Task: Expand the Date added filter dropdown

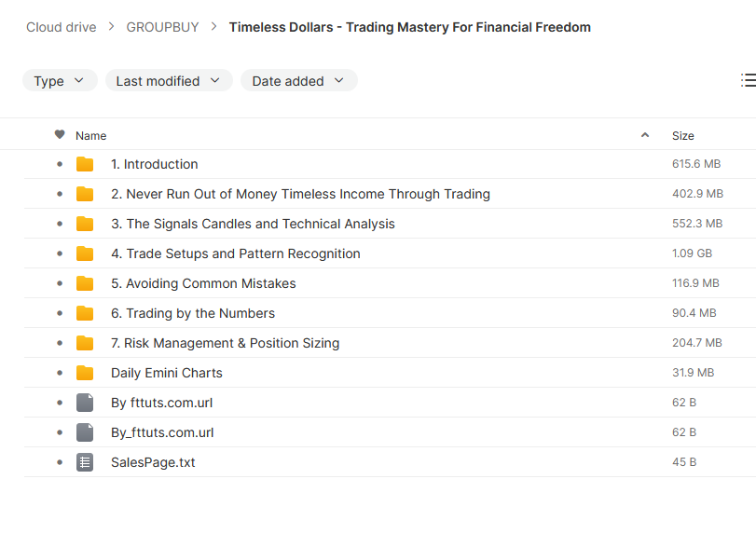Action: click(299, 80)
